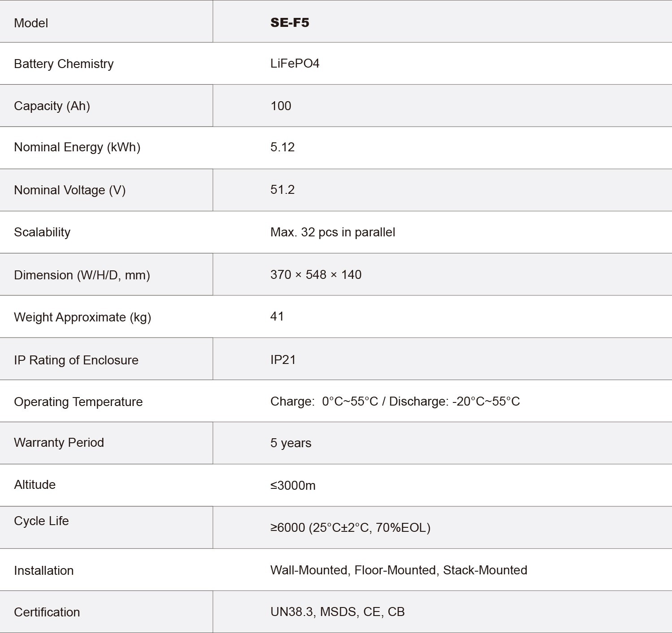672x633 pixels.
Task: Click the Weight Approximate (kg) label
Action: 82,317
